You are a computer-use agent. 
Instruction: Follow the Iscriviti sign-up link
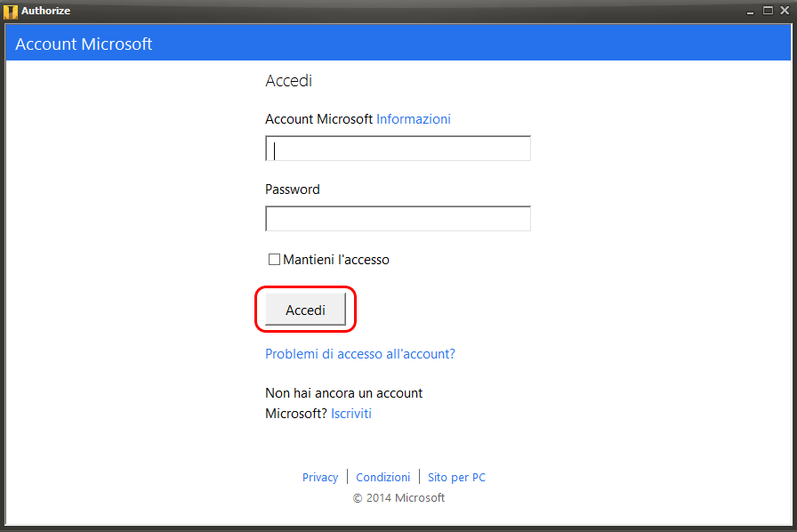click(351, 414)
